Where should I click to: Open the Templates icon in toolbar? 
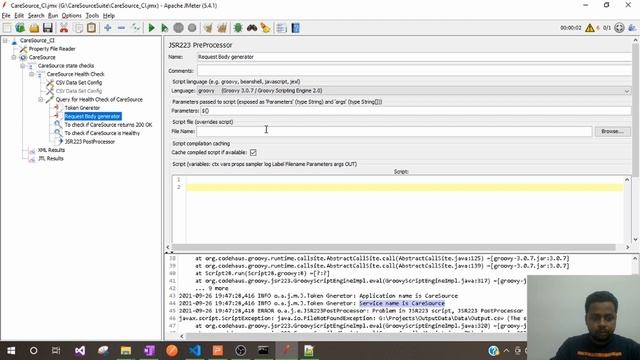click(20, 28)
